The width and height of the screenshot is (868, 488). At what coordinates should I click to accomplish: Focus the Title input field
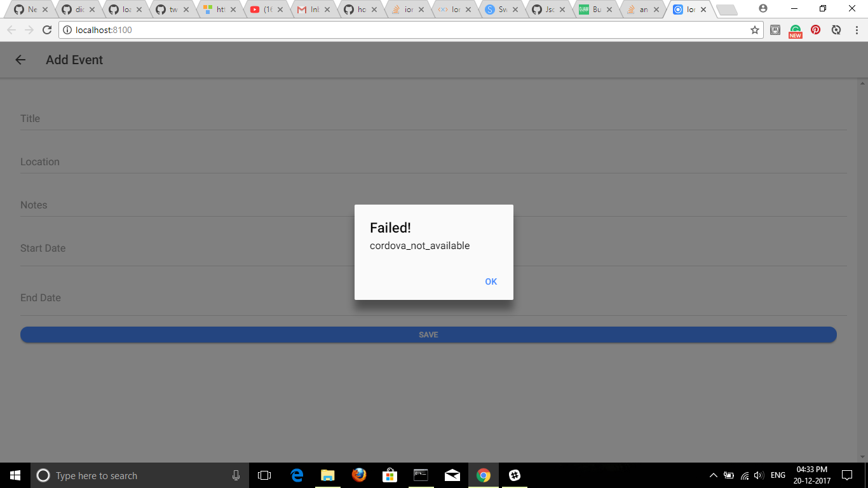point(433,119)
